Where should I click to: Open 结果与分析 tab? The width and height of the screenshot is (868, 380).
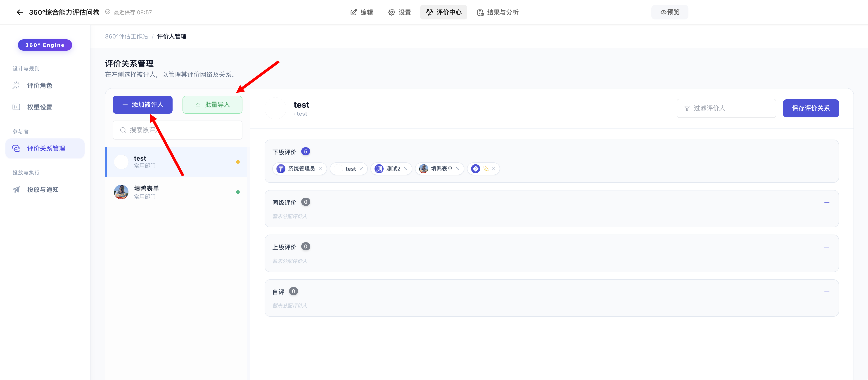coord(498,12)
